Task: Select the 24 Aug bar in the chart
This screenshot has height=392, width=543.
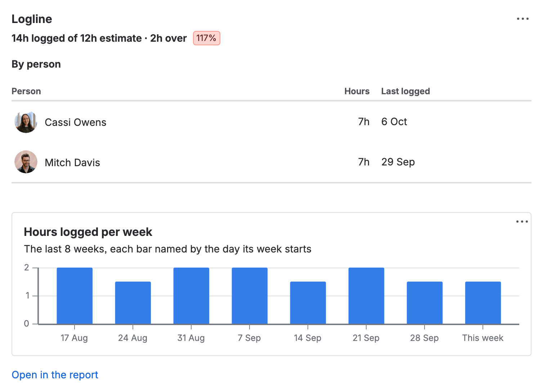Action: point(133,303)
